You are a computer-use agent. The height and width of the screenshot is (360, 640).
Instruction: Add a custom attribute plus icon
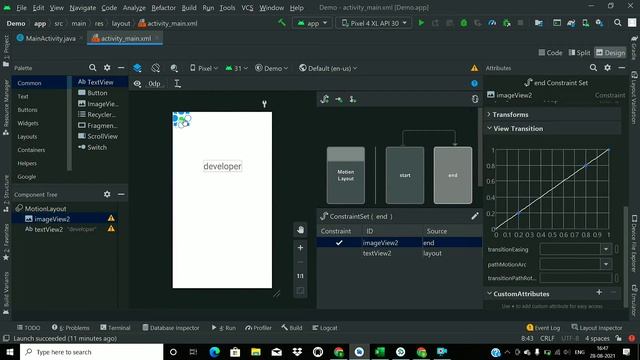pyautogui.click(x=599, y=292)
